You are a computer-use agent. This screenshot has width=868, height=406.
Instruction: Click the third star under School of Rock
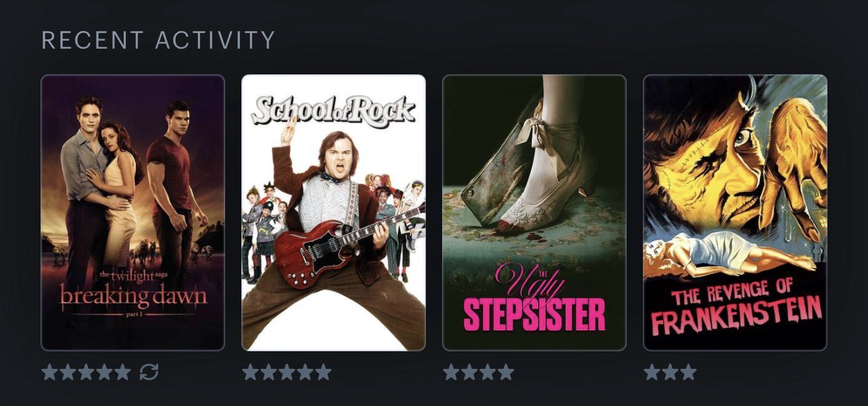pos(287,372)
